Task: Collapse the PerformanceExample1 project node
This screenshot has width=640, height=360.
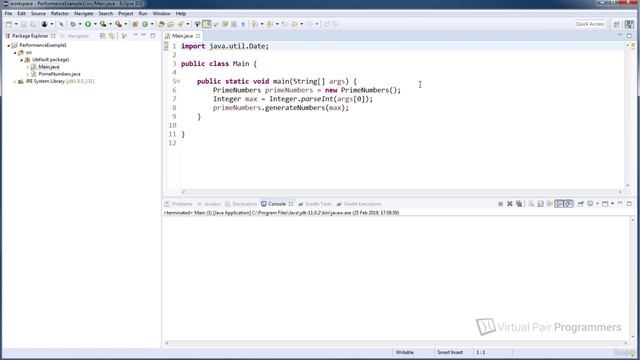Action: pyautogui.click(x=9, y=45)
